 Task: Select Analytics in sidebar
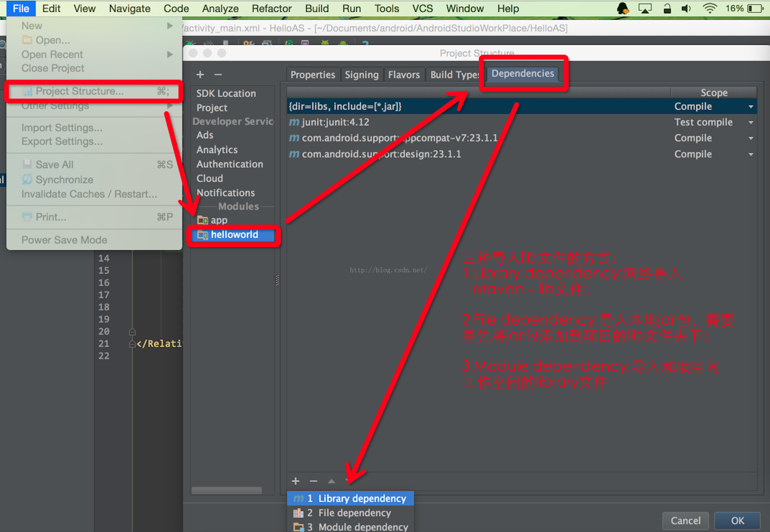(x=217, y=150)
